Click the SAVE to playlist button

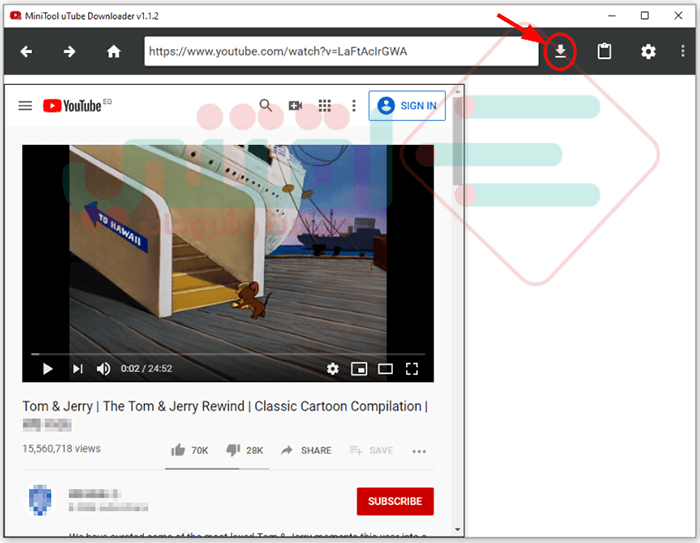point(371,450)
